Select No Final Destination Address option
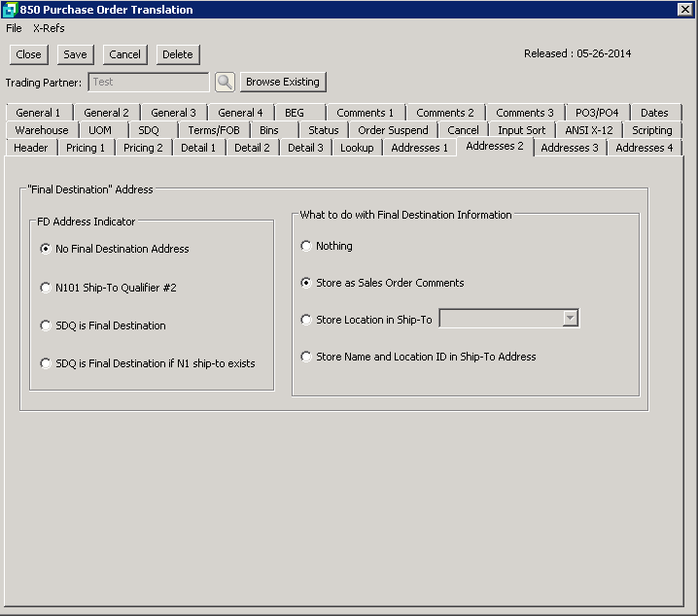Screen dimensions: 698x616 click(46, 249)
